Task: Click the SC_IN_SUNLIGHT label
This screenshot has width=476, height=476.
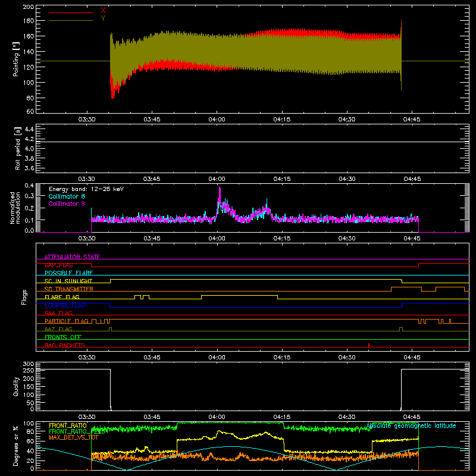Action: coord(68,281)
